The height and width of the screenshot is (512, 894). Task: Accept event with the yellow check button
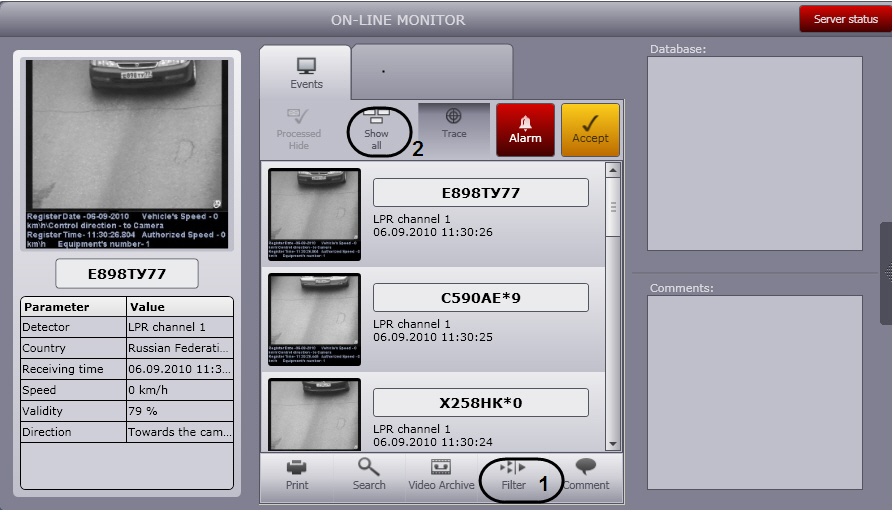coord(590,130)
